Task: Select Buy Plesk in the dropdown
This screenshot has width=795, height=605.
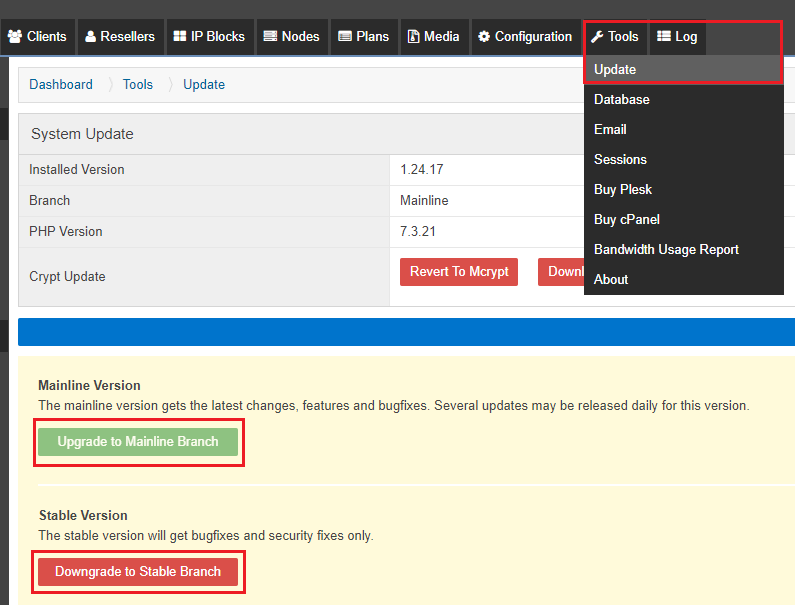Action: tap(683, 189)
